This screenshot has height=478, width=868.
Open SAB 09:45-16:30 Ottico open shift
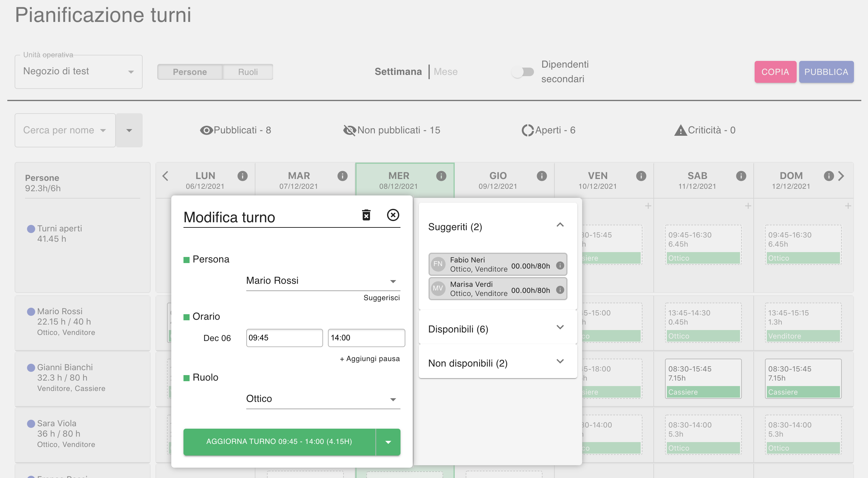point(703,245)
